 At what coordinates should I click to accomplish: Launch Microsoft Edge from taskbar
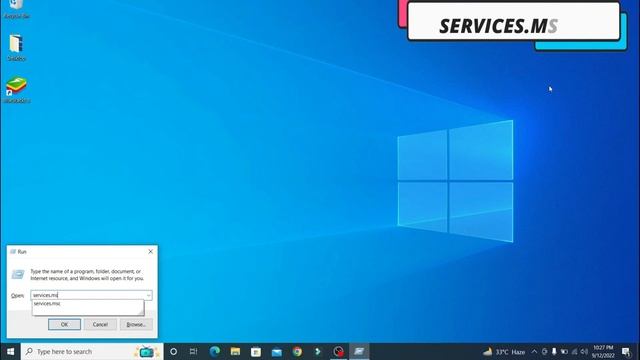215,351
